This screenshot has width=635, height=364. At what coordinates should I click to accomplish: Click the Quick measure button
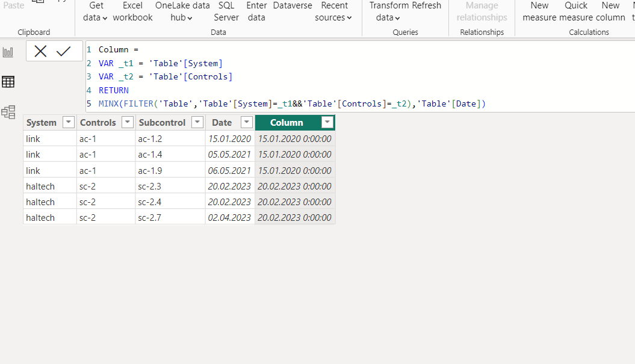(x=576, y=11)
